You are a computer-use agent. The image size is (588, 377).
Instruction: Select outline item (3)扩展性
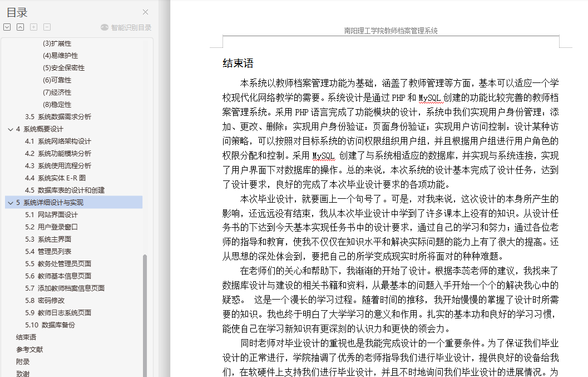pos(57,43)
